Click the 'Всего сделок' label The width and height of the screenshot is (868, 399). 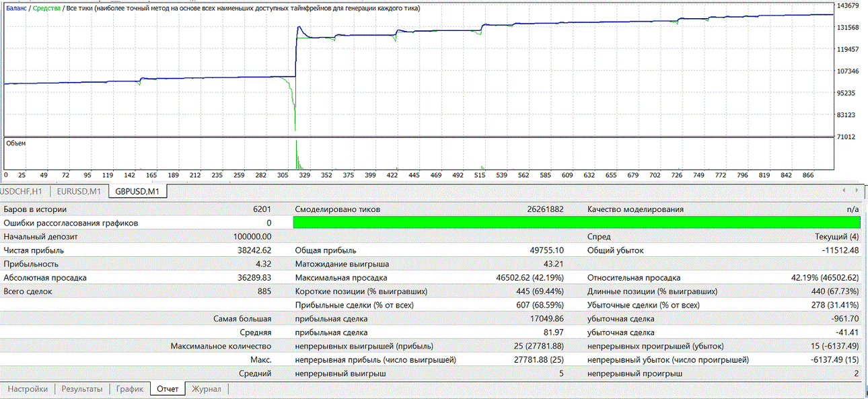28,291
